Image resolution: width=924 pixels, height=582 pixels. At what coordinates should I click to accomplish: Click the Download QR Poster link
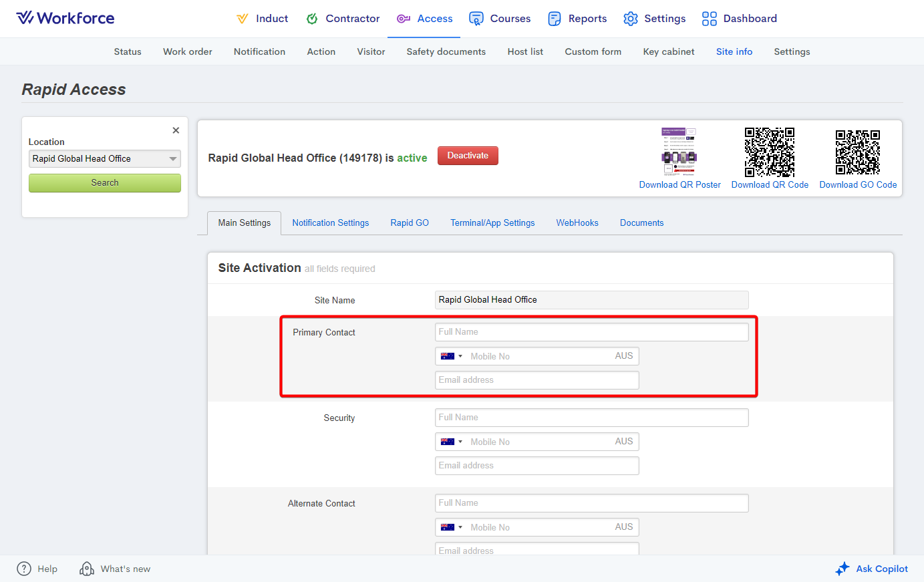680,185
